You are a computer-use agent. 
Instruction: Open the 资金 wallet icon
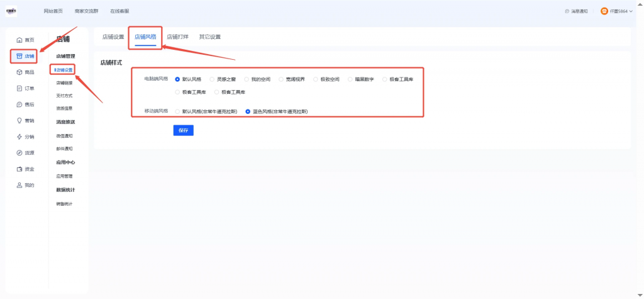[19, 169]
